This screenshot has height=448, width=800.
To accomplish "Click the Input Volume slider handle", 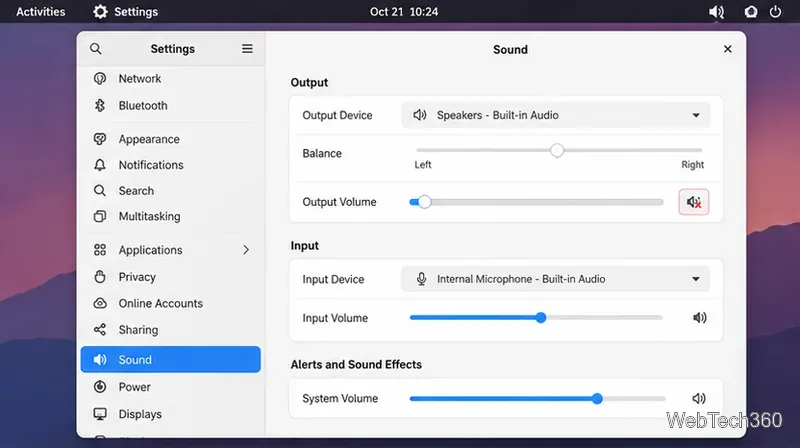I will pos(541,317).
